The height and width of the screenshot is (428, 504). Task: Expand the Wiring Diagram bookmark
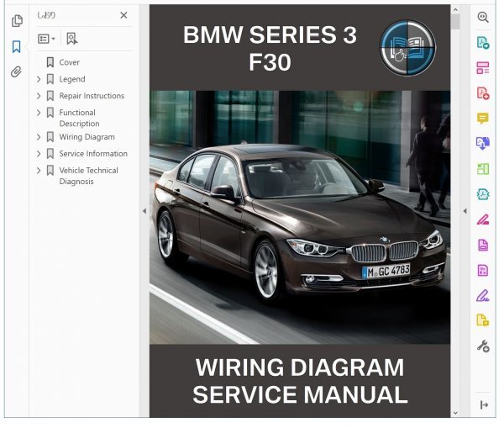39,137
